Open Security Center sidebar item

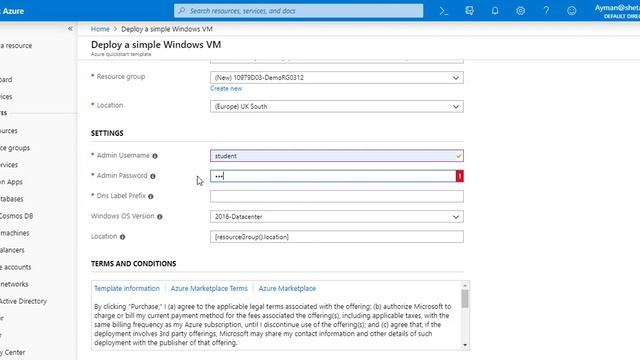(x=13, y=352)
